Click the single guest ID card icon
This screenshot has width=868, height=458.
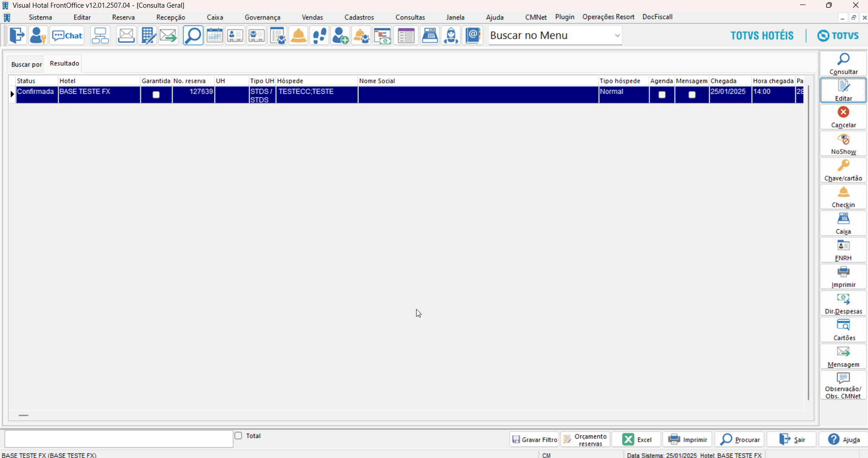(235, 35)
